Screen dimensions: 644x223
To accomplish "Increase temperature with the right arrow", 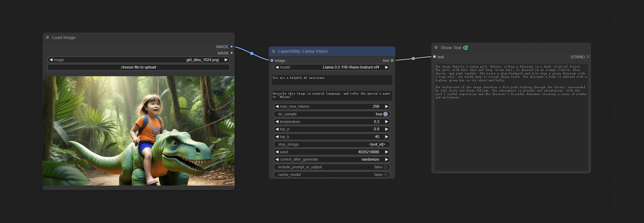I will pos(387,122).
